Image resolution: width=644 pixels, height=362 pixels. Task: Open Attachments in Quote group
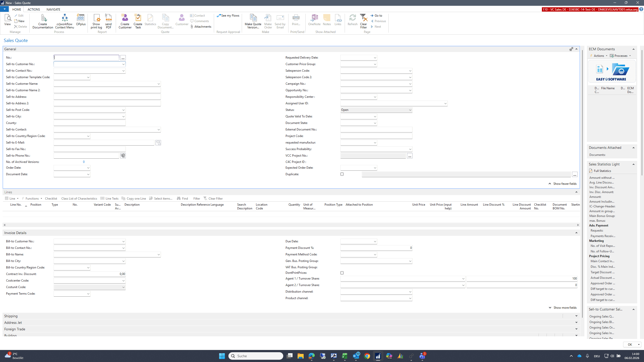[x=201, y=27]
